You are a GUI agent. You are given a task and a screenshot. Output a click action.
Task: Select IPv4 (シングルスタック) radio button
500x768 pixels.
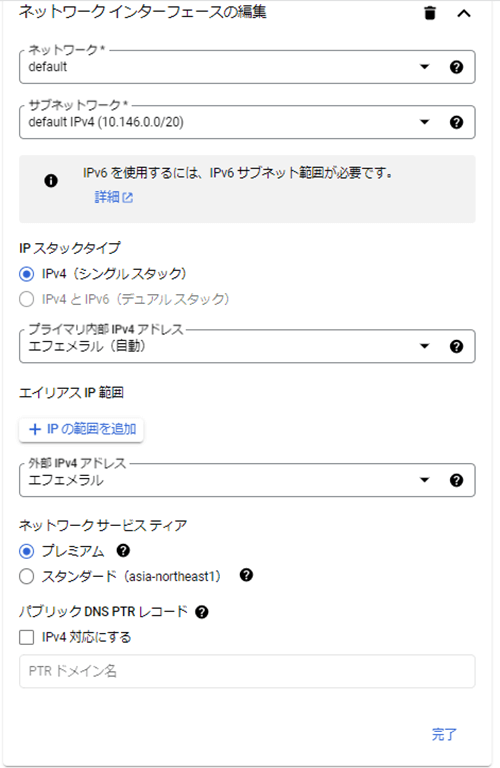point(26,274)
